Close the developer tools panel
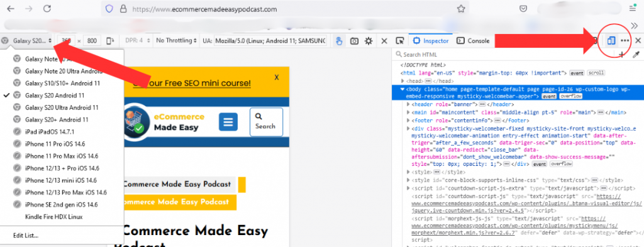This screenshot has width=644, height=247. 638,41
